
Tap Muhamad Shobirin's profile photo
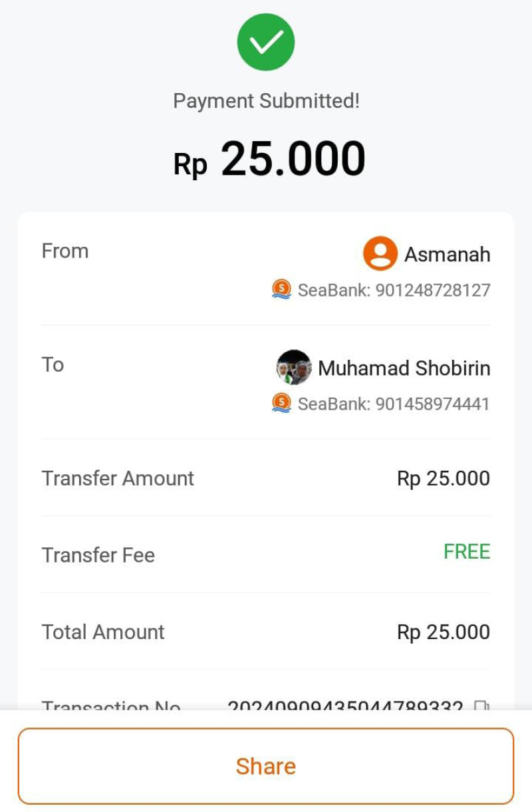coord(294,367)
